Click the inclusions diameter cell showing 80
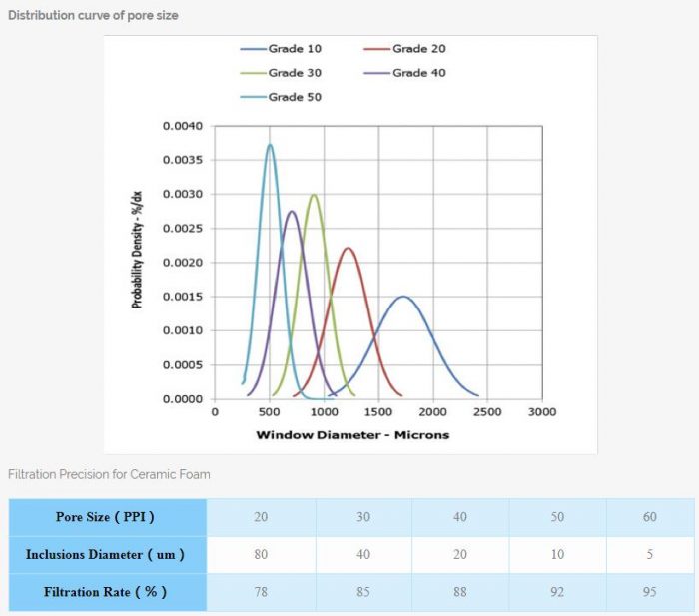Viewport: 699px width, 616px height. 261,554
